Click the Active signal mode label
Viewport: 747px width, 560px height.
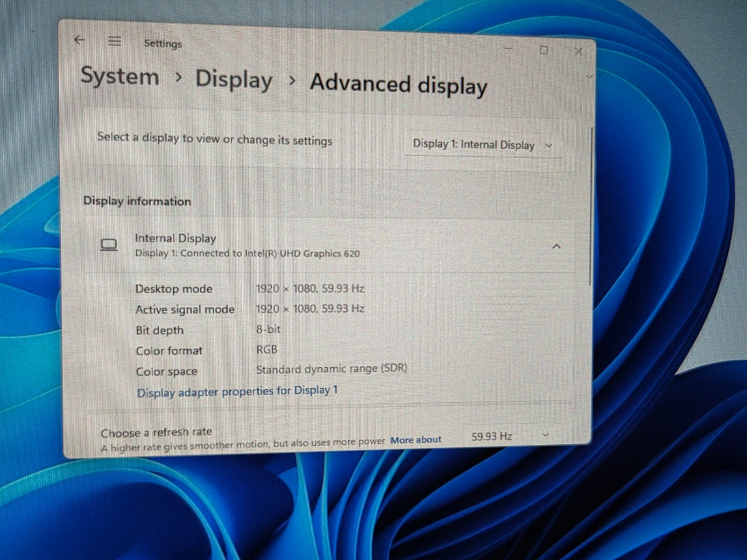pos(185,309)
